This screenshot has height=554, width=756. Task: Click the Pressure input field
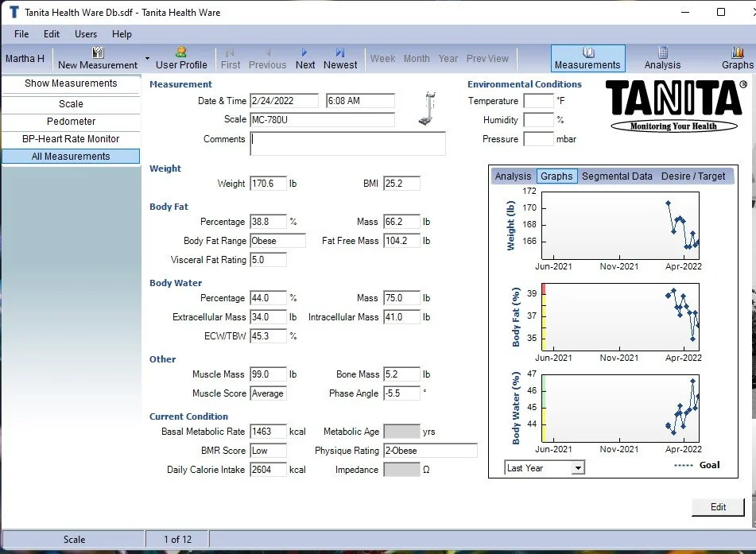pos(538,139)
